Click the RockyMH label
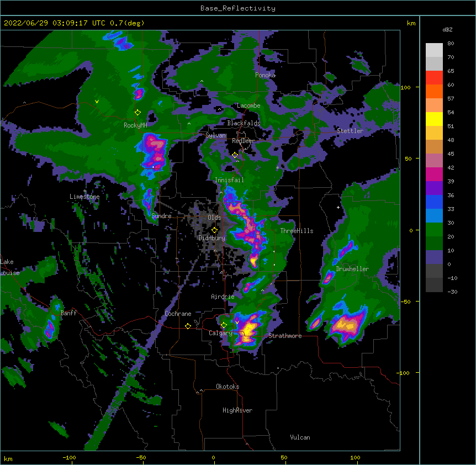476x465 pixels. 135,125
